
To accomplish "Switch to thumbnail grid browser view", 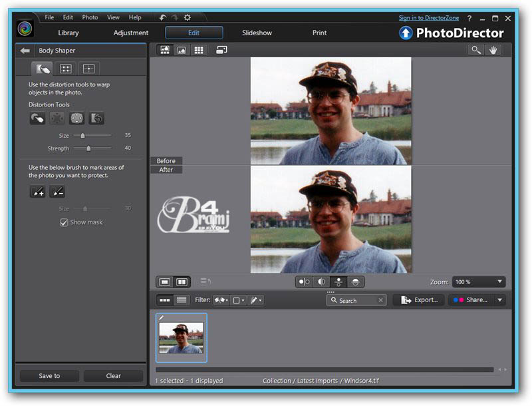I will pos(198,50).
